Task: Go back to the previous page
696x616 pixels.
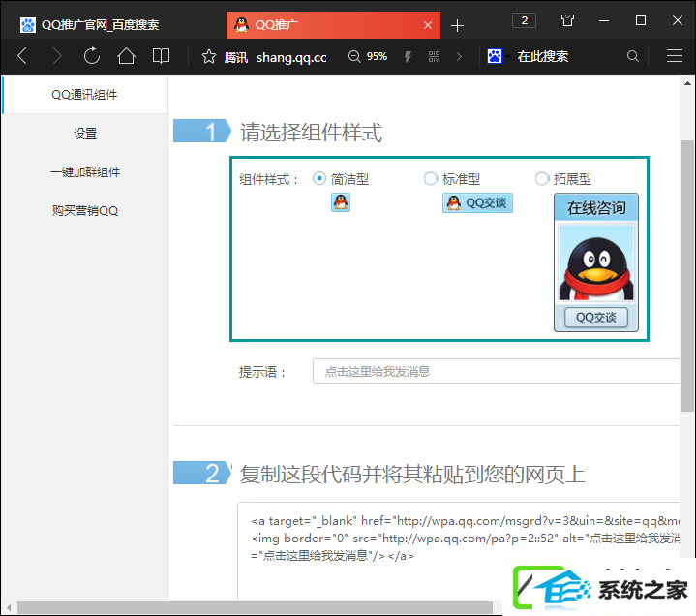Action: [x=21, y=56]
